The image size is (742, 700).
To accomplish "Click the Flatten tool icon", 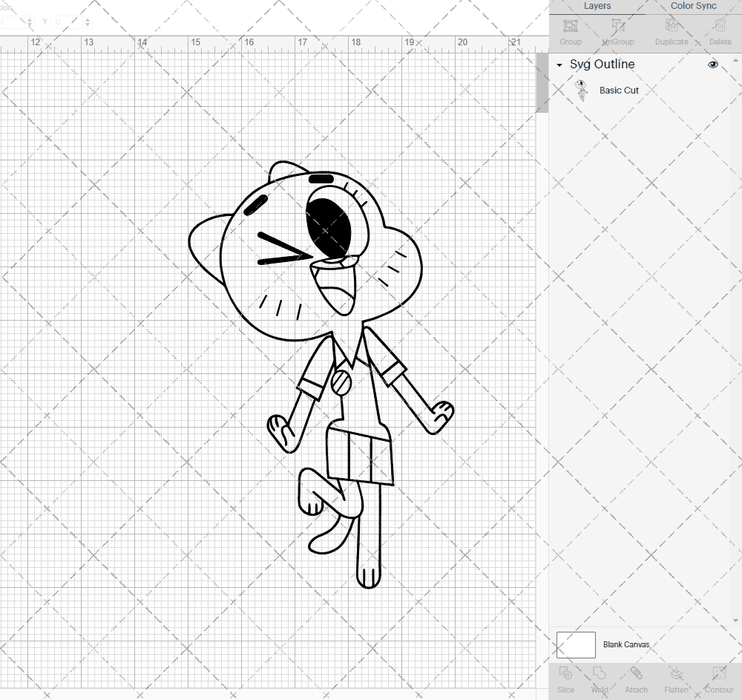I will (x=676, y=673).
